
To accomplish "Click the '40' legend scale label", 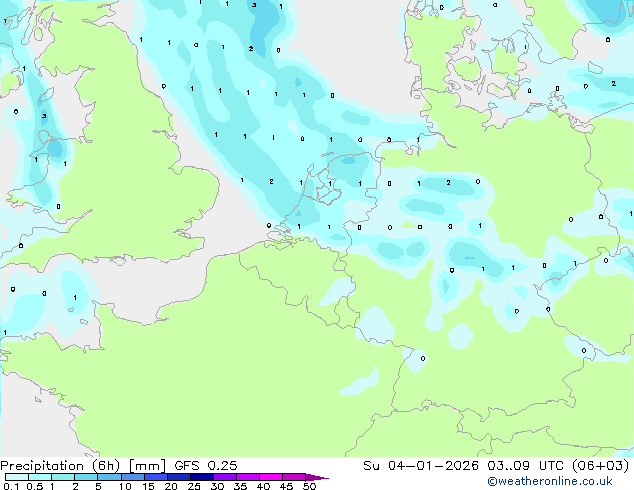I will coord(263,486).
